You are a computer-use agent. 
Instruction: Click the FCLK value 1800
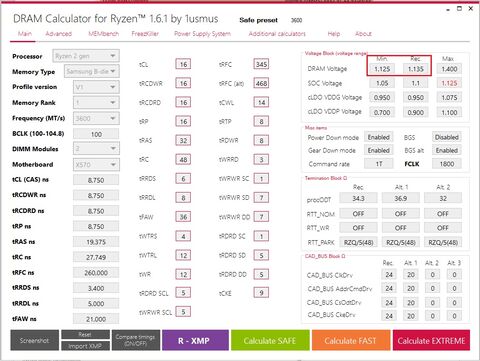447,164
